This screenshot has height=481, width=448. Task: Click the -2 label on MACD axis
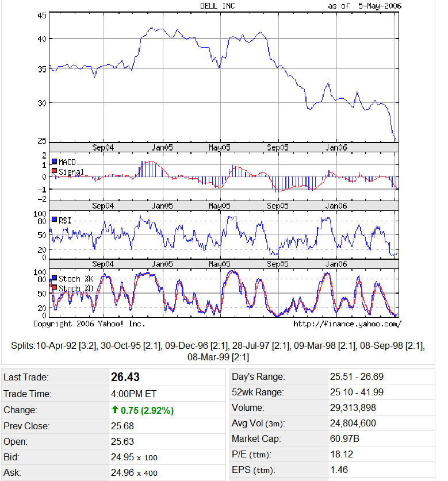coord(42,199)
